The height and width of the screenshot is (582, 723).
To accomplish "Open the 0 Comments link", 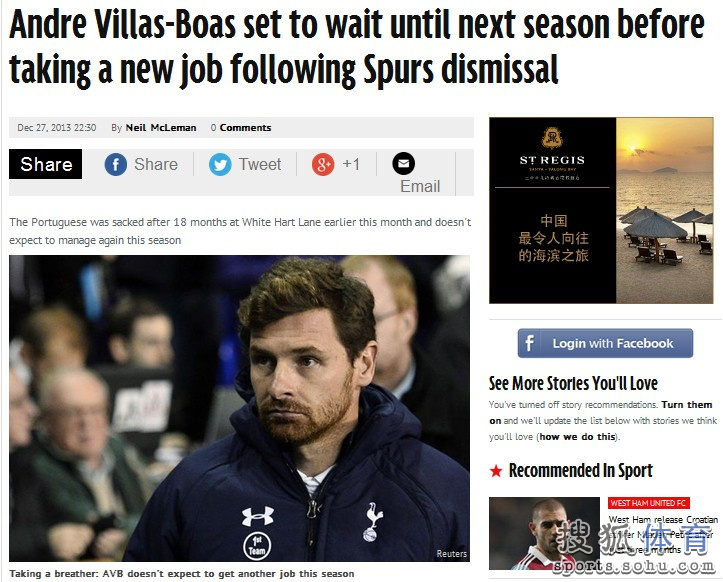I will 241,128.
